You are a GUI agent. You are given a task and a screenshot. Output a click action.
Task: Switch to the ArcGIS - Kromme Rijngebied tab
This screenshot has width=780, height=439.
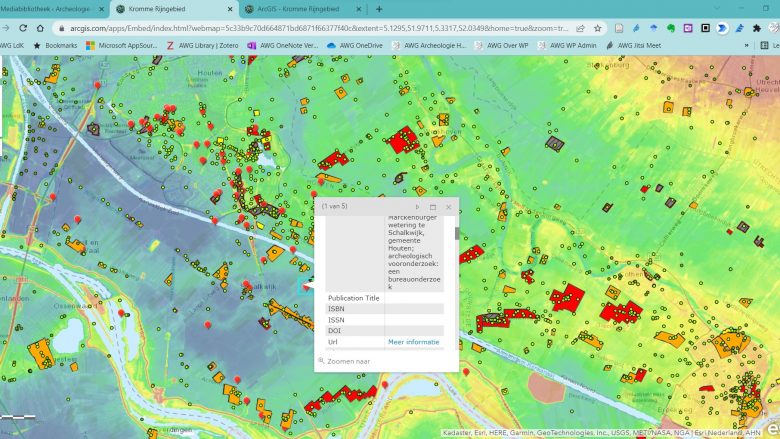pyautogui.click(x=297, y=9)
